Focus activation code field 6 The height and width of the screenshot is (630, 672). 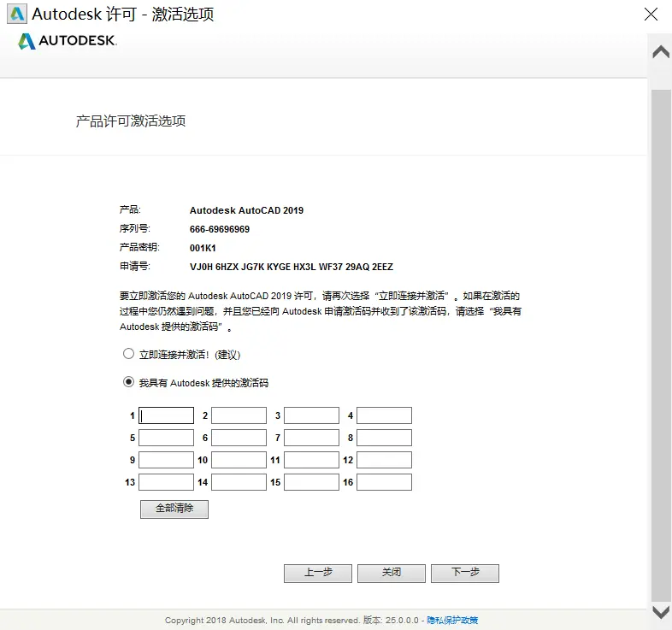tap(239, 438)
